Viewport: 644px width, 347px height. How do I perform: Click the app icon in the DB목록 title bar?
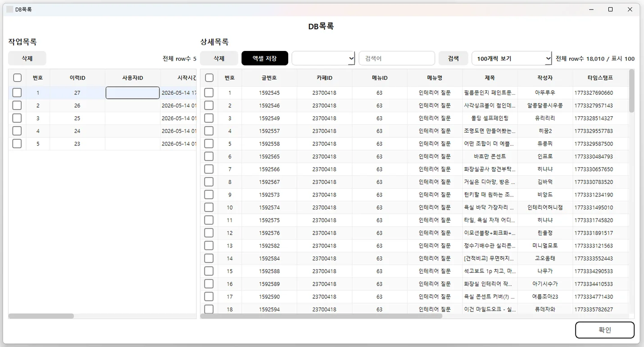click(9, 9)
